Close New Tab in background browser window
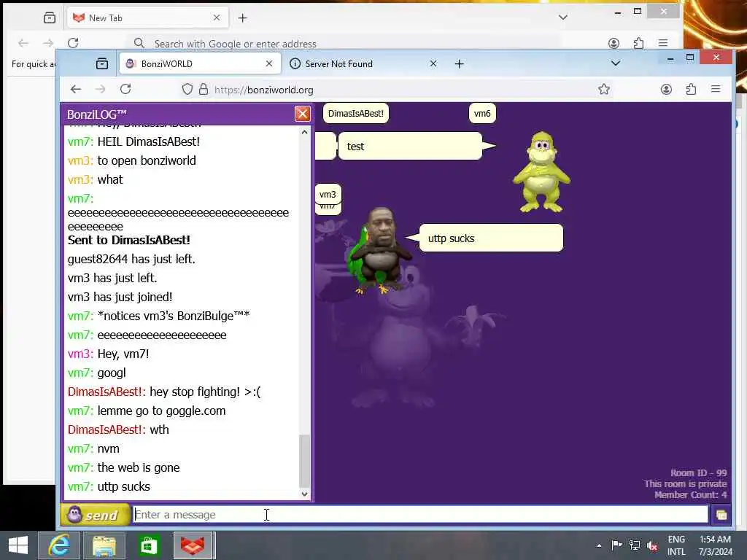 coord(216,17)
